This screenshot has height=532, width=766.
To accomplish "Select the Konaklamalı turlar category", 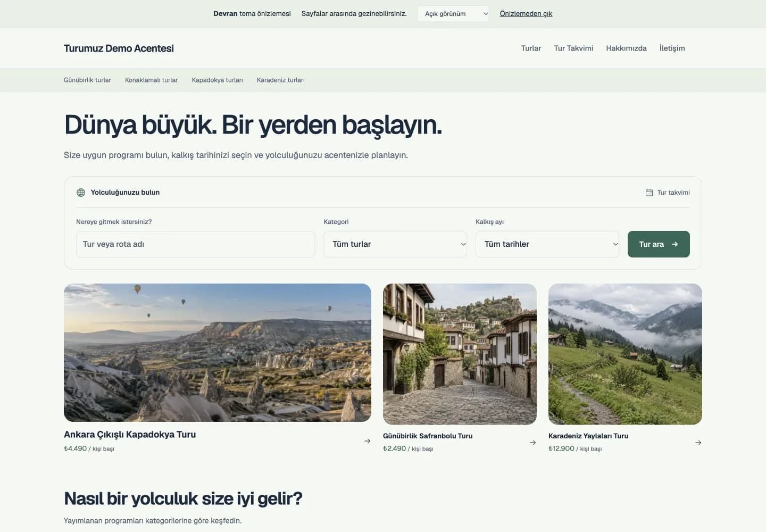I will [x=151, y=80].
